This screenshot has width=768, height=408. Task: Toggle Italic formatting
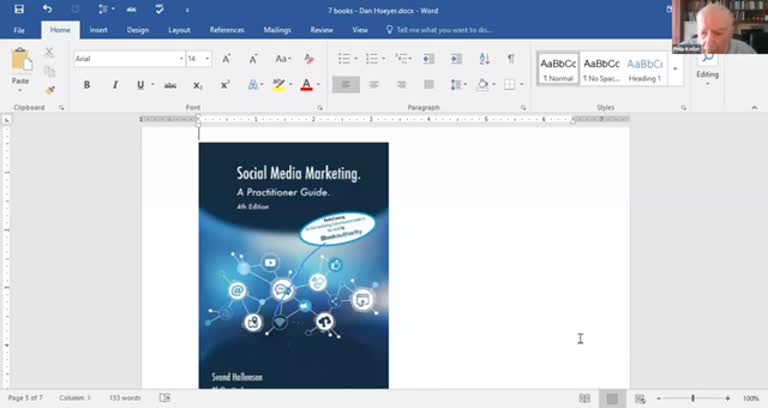click(115, 85)
